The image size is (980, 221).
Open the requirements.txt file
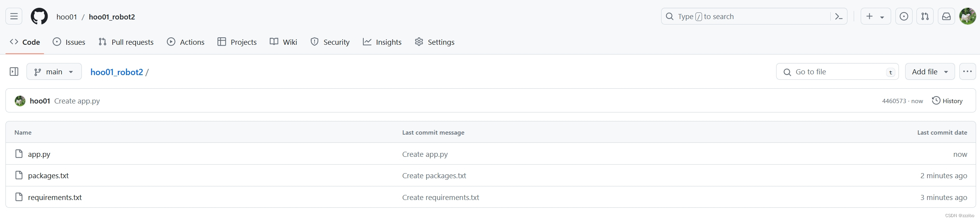(55, 197)
